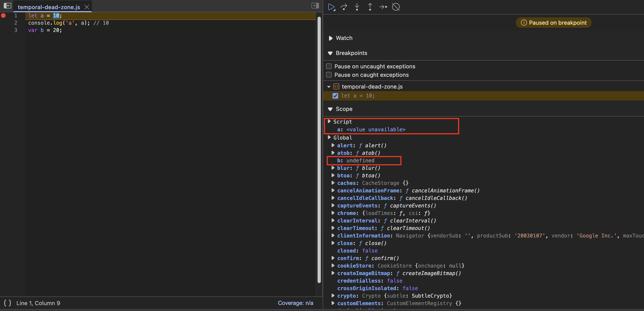Click the Breakpoints section title

[352, 53]
